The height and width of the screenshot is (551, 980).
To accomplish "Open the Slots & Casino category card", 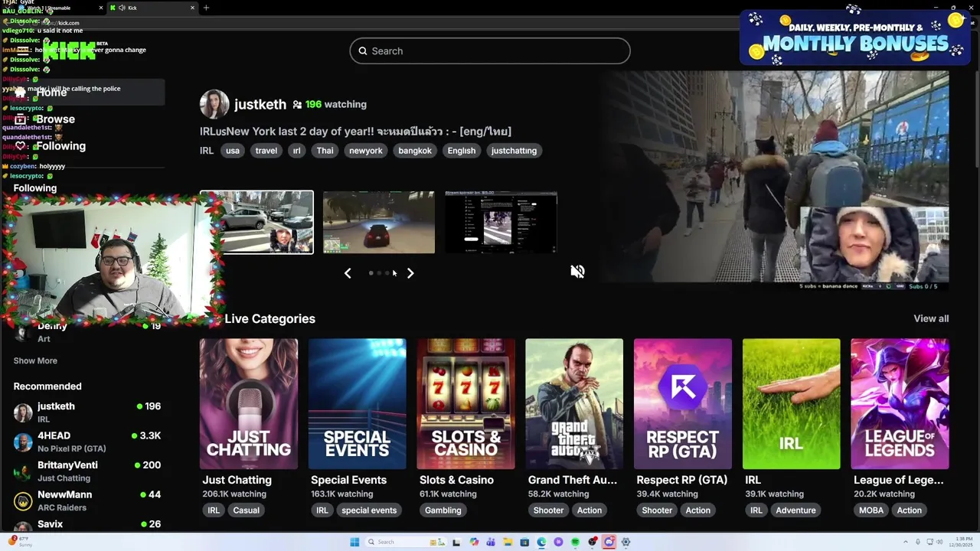I will [x=465, y=404].
